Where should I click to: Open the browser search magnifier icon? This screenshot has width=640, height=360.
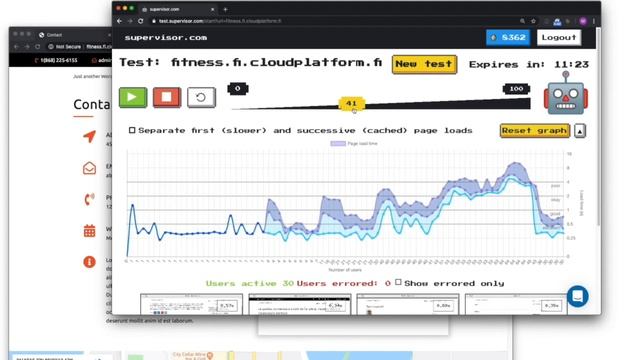point(522,21)
